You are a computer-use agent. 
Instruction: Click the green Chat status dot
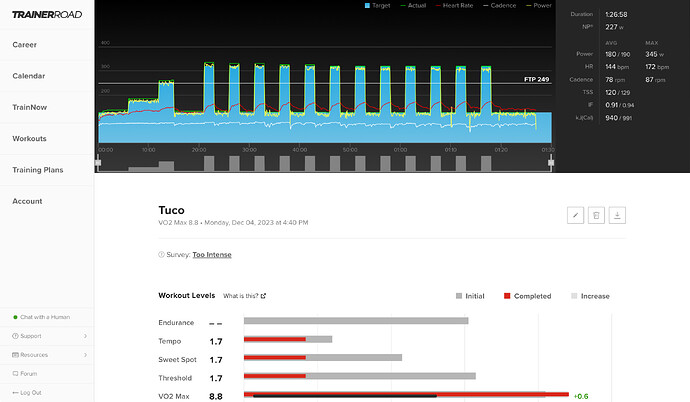click(15, 317)
